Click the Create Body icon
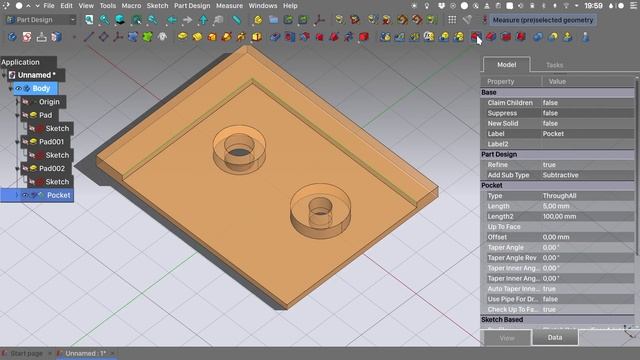The image size is (640, 360). coord(12,37)
